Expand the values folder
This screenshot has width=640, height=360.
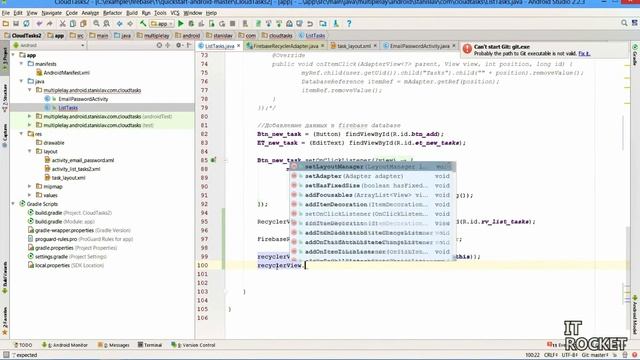[29, 195]
